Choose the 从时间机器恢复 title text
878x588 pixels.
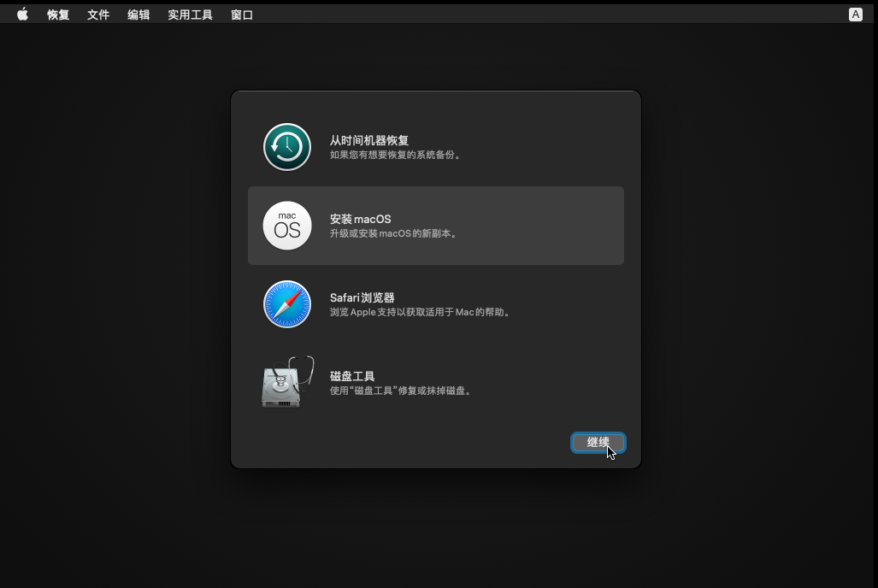tap(369, 140)
